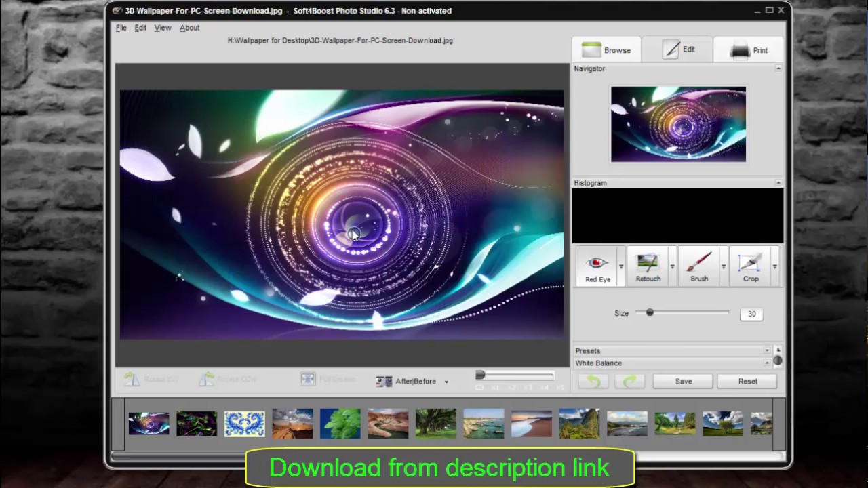The width and height of the screenshot is (868, 488).
Task: Select the Brush tool
Action: coord(699,266)
